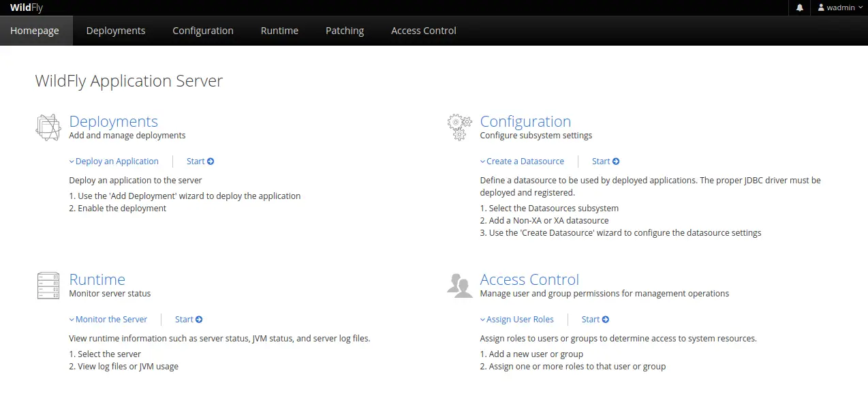The height and width of the screenshot is (398, 868).
Task: Click 'Manage user and group permissions' text
Action: point(604,294)
